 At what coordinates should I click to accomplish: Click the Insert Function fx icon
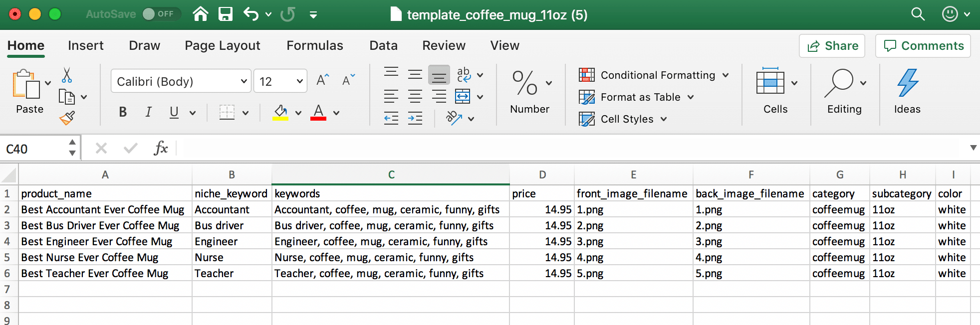click(161, 148)
